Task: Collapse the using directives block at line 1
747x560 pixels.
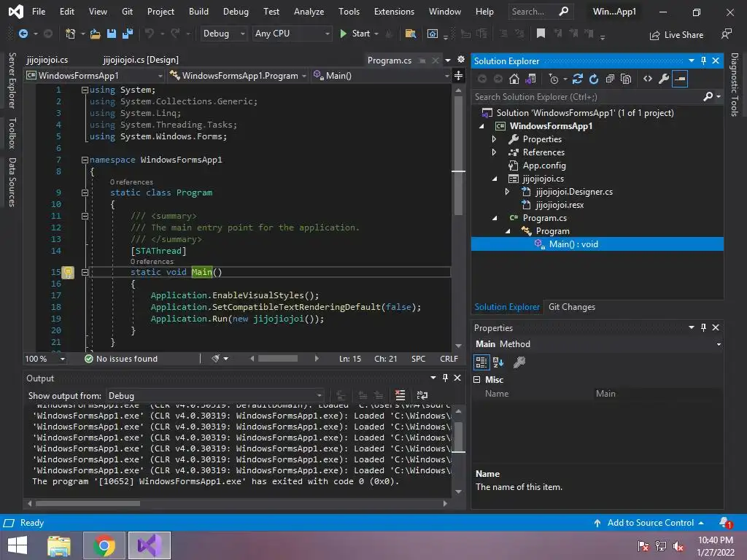Action: (85, 90)
